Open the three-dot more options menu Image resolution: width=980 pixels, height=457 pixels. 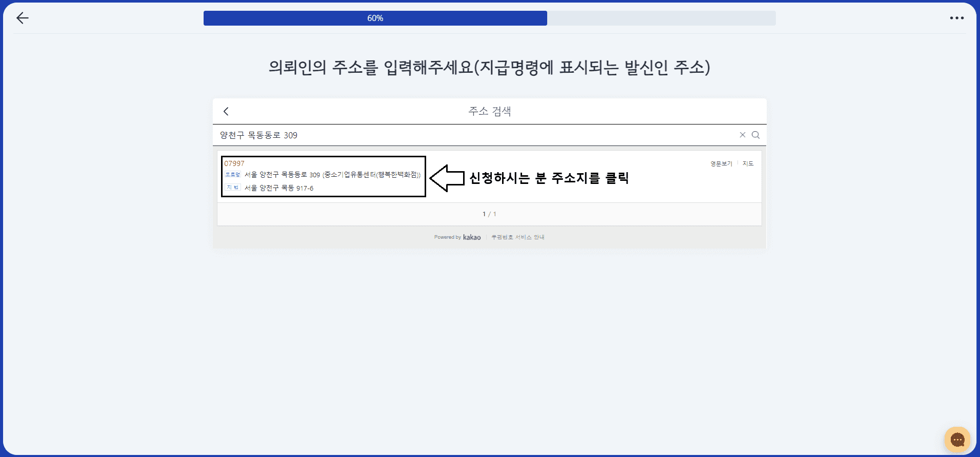[956, 18]
